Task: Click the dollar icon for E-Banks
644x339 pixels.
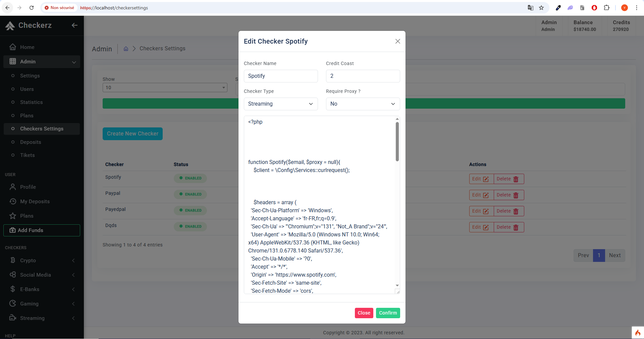Action: pyautogui.click(x=13, y=289)
